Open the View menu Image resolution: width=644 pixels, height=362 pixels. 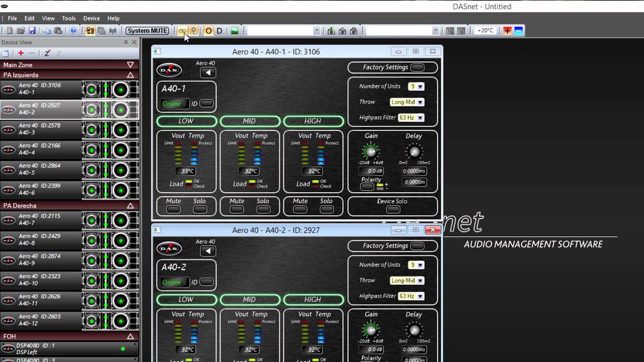tap(48, 18)
